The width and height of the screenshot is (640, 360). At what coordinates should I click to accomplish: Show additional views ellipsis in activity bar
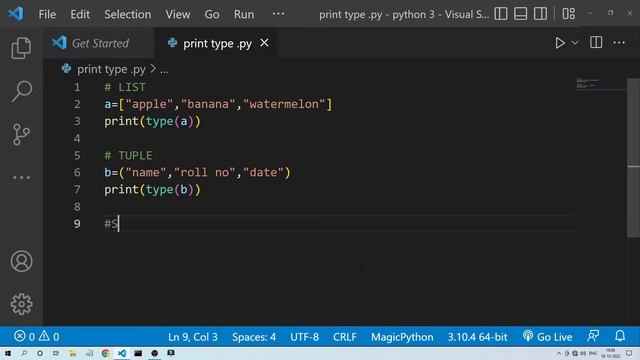(x=21, y=178)
